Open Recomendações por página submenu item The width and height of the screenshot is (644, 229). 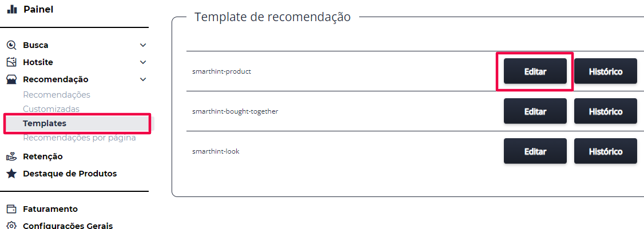79,138
